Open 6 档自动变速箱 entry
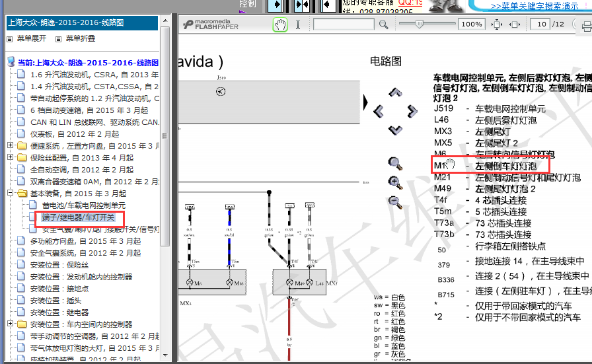The height and width of the screenshot is (364, 592). 89,110
